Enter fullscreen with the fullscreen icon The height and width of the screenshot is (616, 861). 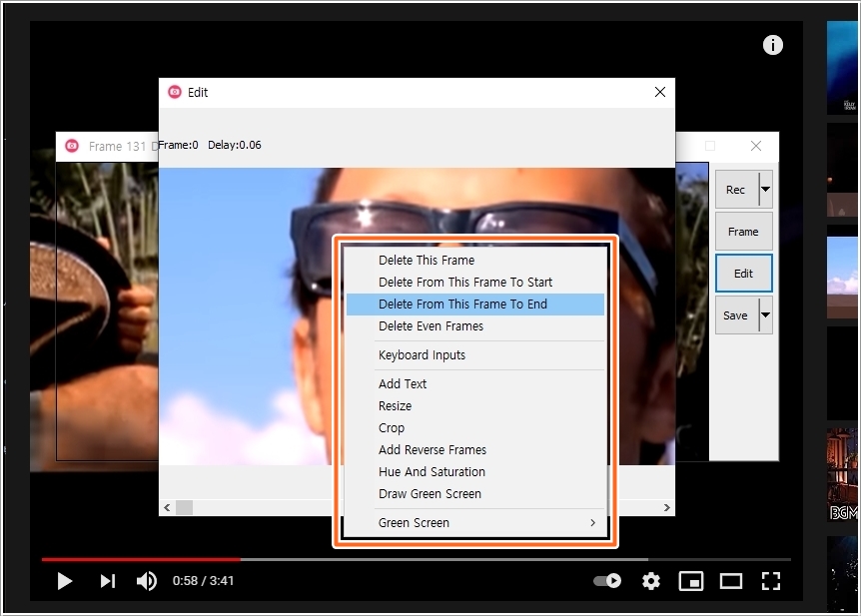coord(771,581)
